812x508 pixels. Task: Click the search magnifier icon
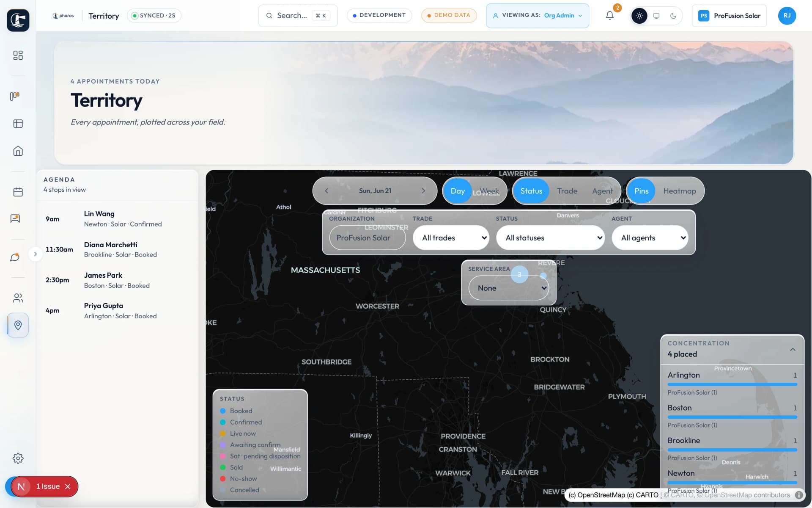[x=269, y=16]
